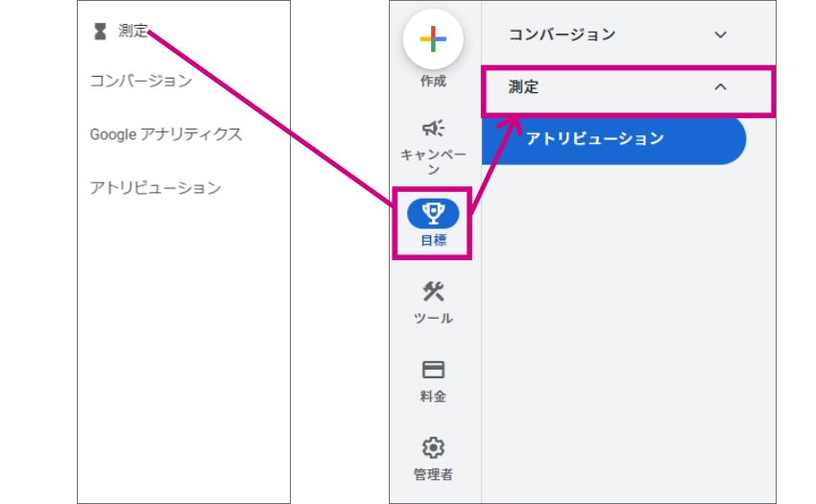Image resolution: width=816 pixels, height=504 pixels.
Task: Expand the コンバージョン section chevron in right panel
Action: click(720, 35)
